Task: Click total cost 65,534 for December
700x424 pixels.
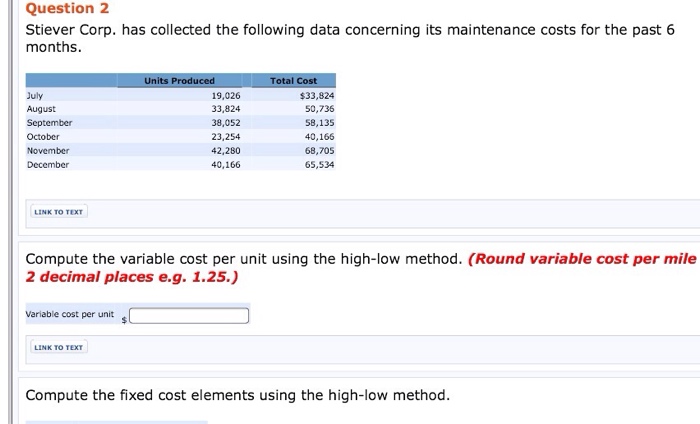Action: 320,165
